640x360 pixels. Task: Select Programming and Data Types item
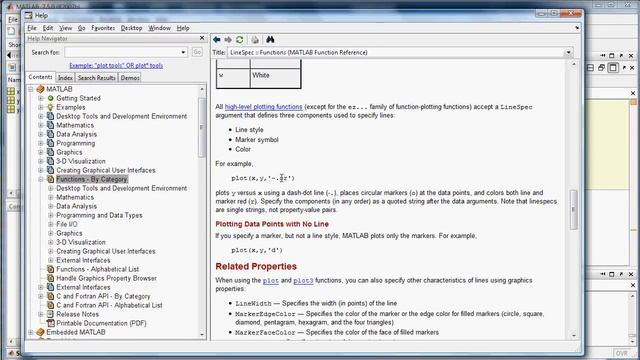tap(99, 215)
